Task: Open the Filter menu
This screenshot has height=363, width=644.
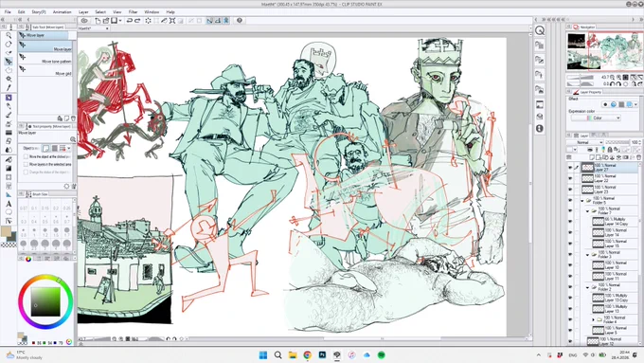Action: click(x=133, y=12)
